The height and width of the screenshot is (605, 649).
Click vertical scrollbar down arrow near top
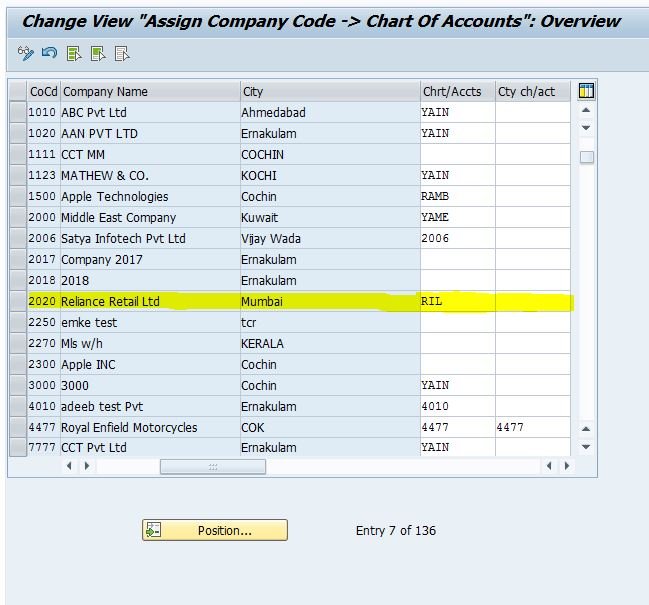[x=586, y=127]
